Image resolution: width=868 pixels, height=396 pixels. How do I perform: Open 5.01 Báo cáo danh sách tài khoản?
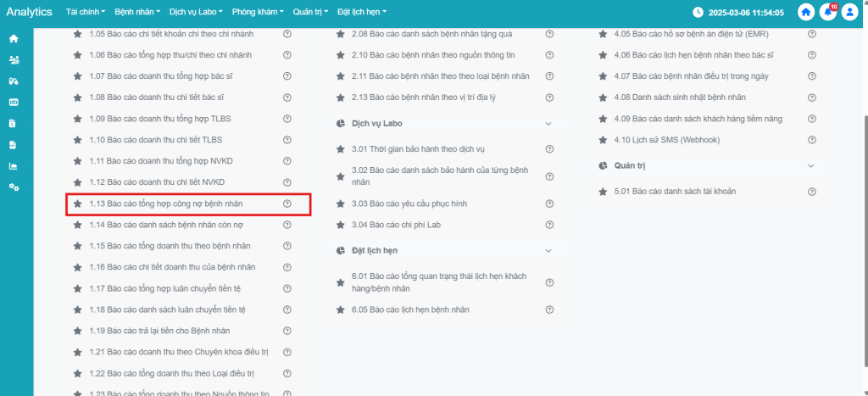(x=675, y=192)
